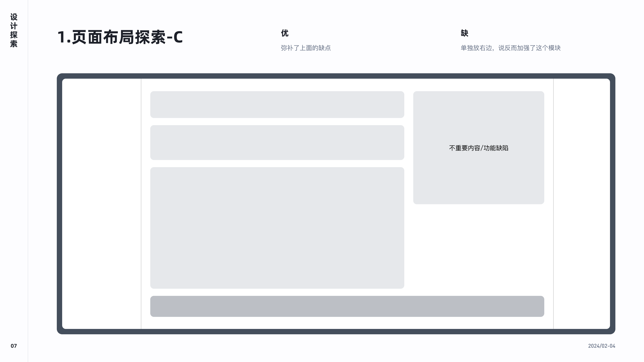Click the empty right panel inside the mockup
This screenshot has width=644, height=362.
click(x=581, y=204)
